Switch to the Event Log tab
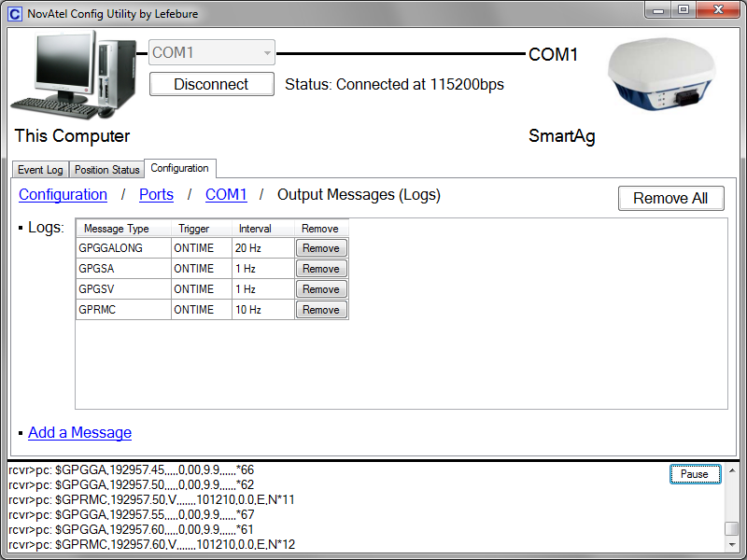The image size is (747, 560). click(40, 170)
